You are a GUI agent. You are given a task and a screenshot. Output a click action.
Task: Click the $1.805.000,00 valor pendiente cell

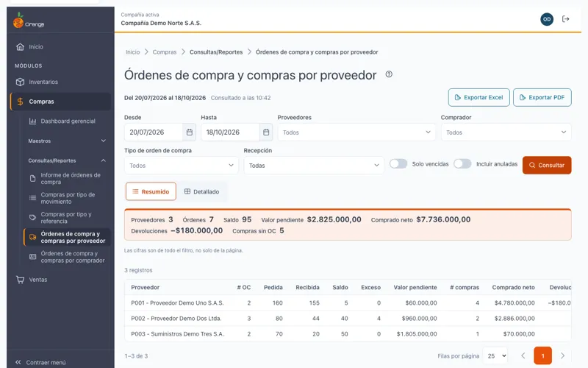[417, 334]
